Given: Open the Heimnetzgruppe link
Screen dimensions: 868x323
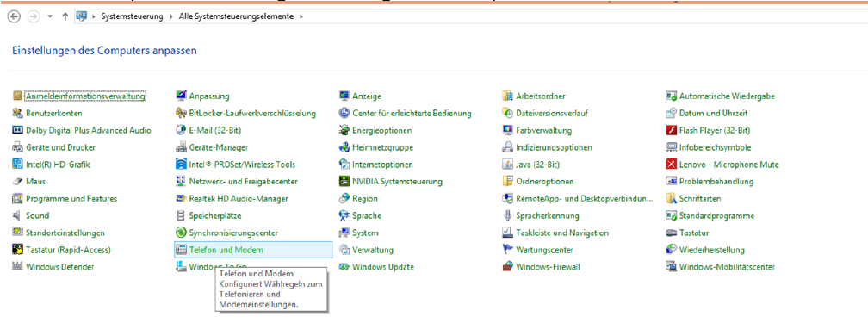Looking at the screenshot, I should click(x=383, y=147).
